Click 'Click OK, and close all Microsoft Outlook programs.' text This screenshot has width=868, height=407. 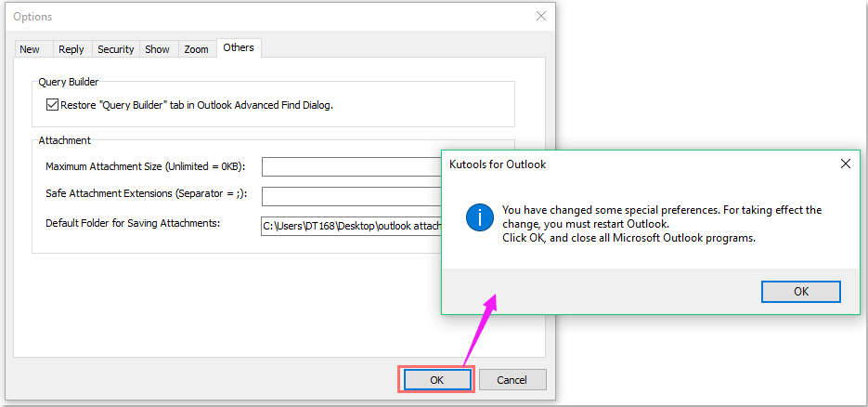(628, 239)
